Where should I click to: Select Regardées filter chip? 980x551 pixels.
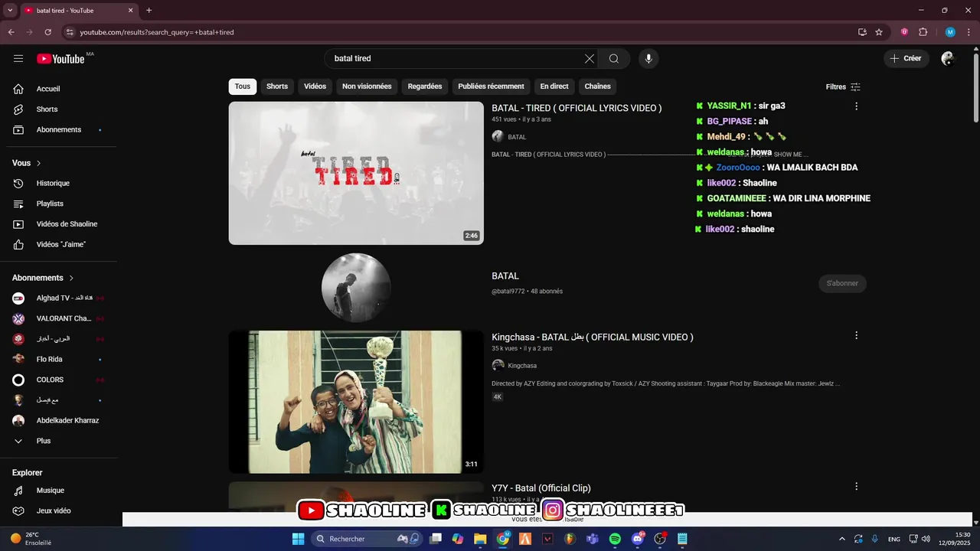pyautogui.click(x=425, y=86)
